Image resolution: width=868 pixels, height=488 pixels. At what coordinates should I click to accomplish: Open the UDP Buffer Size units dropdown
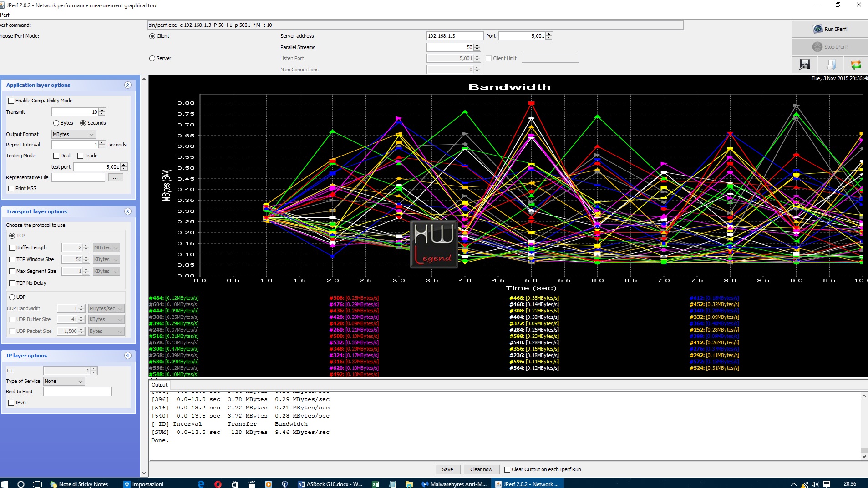pyautogui.click(x=106, y=319)
